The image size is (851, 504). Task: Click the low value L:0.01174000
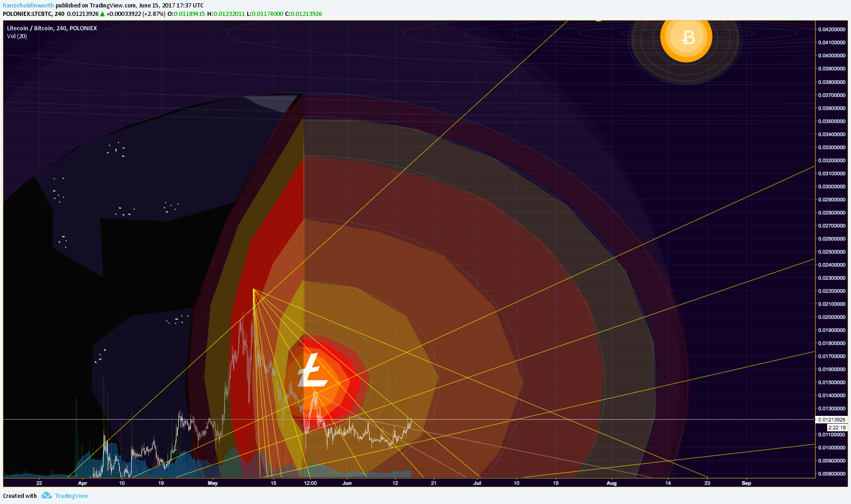point(265,14)
